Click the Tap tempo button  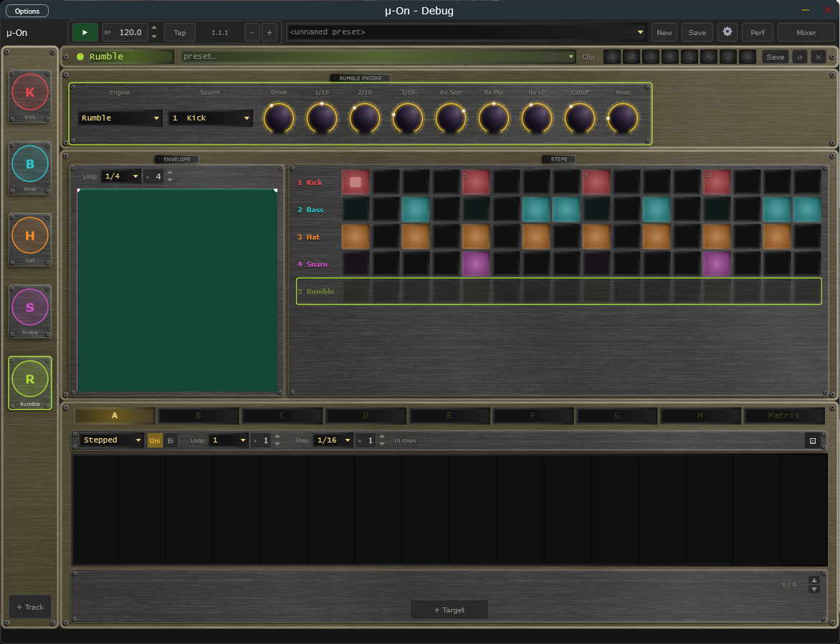(x=180, y=32)
